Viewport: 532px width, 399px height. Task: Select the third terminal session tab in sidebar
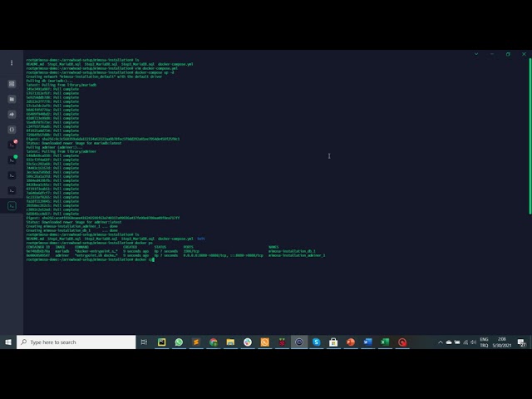[x=12, y=175]
